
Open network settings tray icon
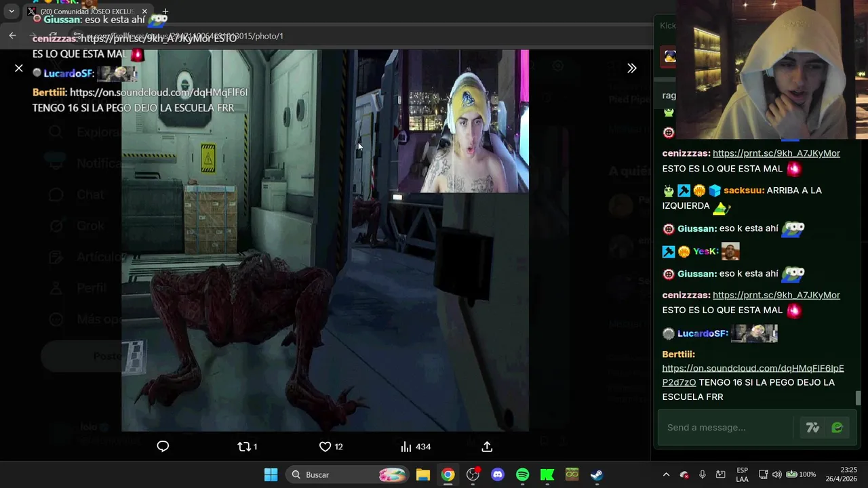click(763, 474)
